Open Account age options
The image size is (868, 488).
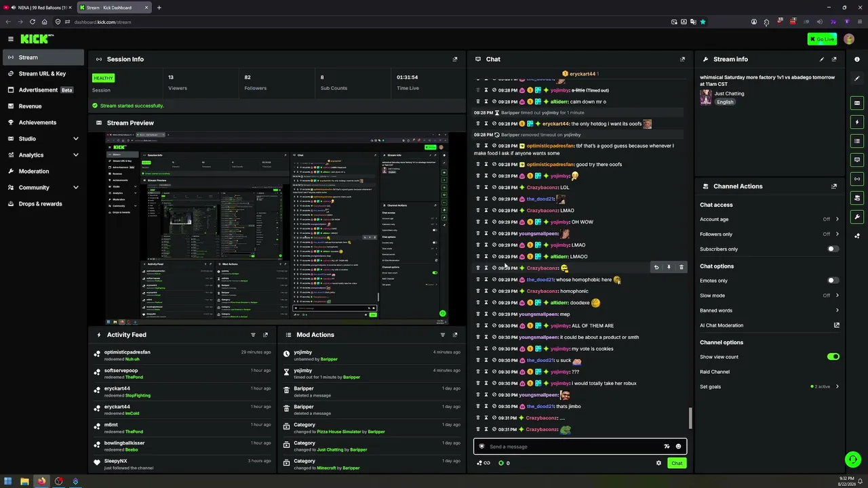click(x=769, y=220)
